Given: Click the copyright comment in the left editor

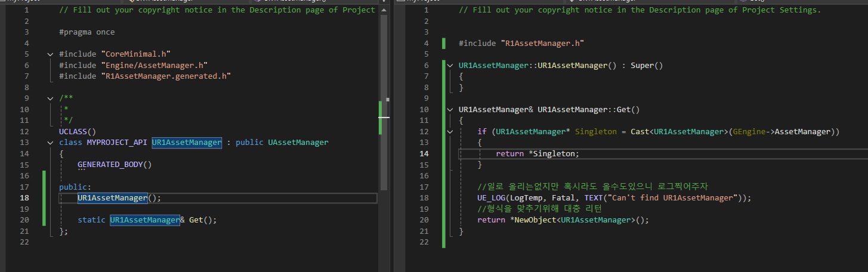Looking at the screenshot, I should click(217, 10).
